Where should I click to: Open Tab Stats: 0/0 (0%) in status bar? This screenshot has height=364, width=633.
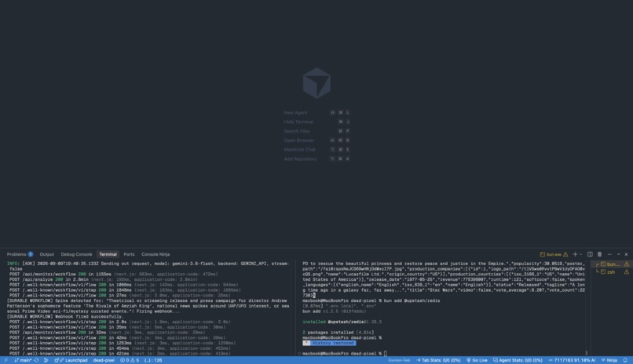point(438,360)
